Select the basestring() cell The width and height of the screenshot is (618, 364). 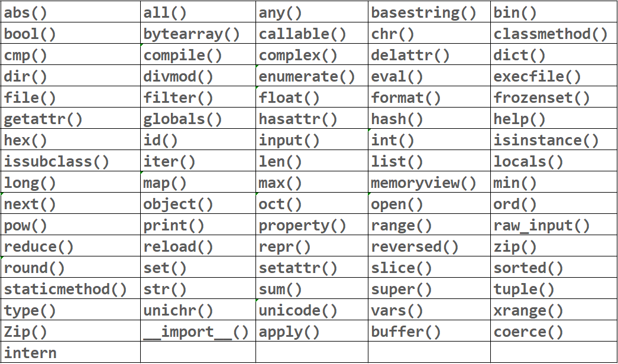pyautogui.click(x=423, y=12)
